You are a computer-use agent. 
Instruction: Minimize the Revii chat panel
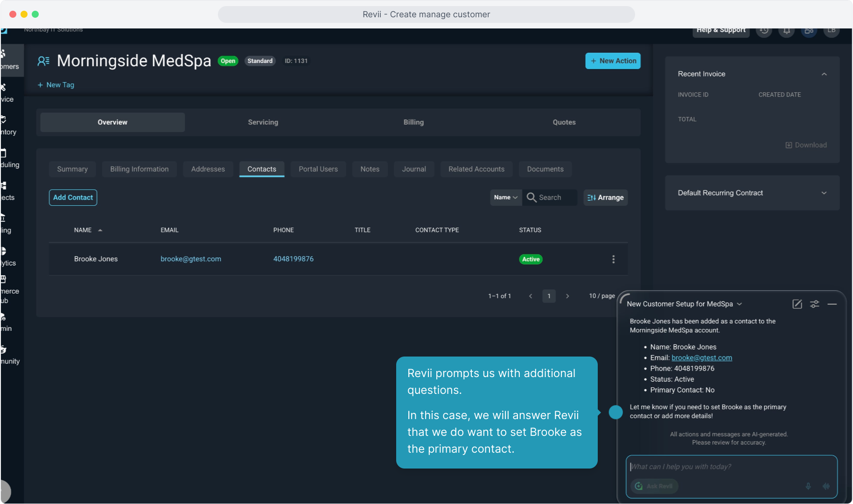pyautogui.click(x=832, y=304)
